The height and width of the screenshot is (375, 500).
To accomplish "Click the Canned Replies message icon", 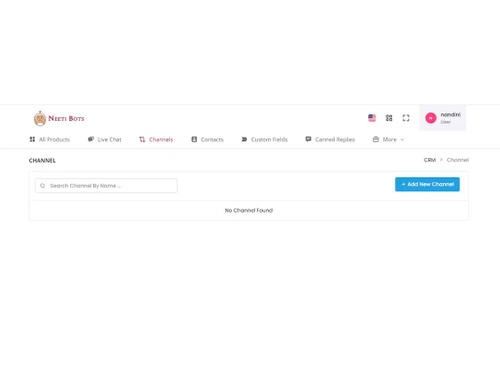I will click(308, 139).
